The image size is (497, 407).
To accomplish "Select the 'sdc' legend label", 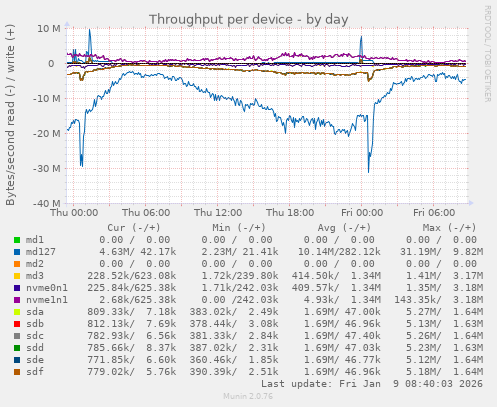I will pyautogui.click(x=35, y=336).
